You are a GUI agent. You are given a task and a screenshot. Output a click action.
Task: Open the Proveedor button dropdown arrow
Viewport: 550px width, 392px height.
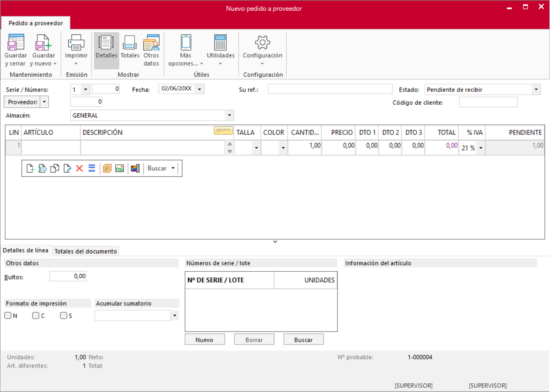(44, 102)
